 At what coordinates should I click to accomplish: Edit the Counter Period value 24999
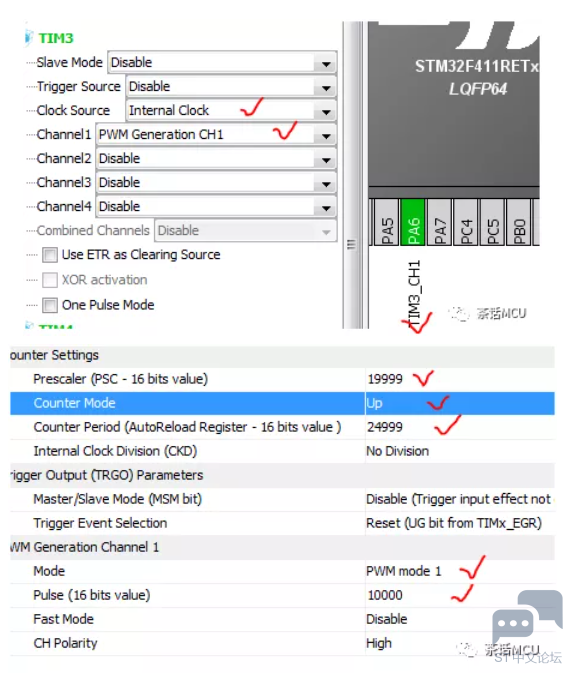(x=385, y=427)
